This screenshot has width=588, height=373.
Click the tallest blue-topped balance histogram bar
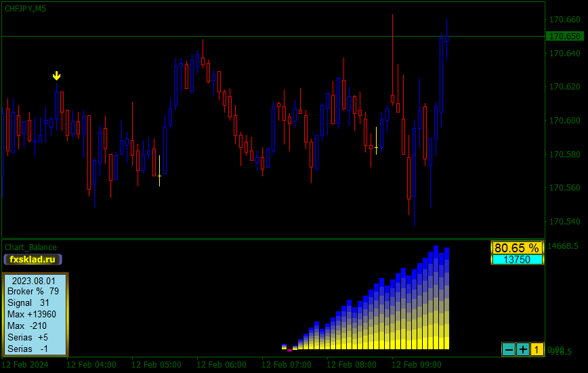(x=436, y=298)
